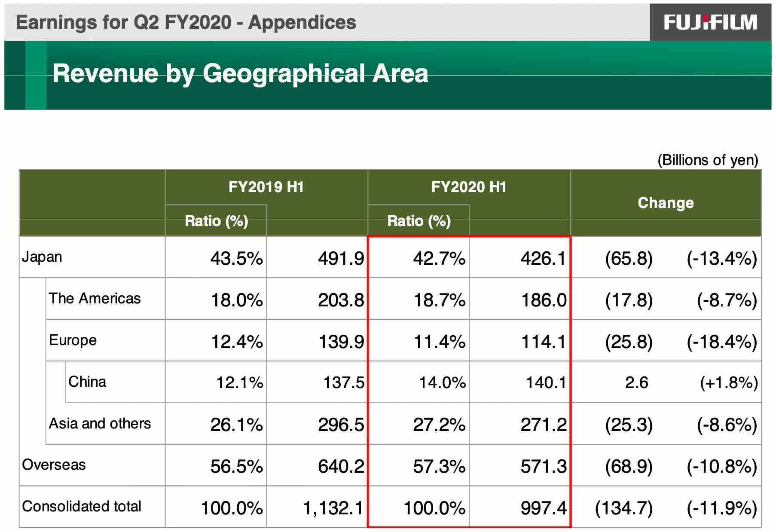Select Europe FY2020 revenue '114.1'
Image resolution: width=776 pixels, height=532 pixels.
[x=544, y=342]
